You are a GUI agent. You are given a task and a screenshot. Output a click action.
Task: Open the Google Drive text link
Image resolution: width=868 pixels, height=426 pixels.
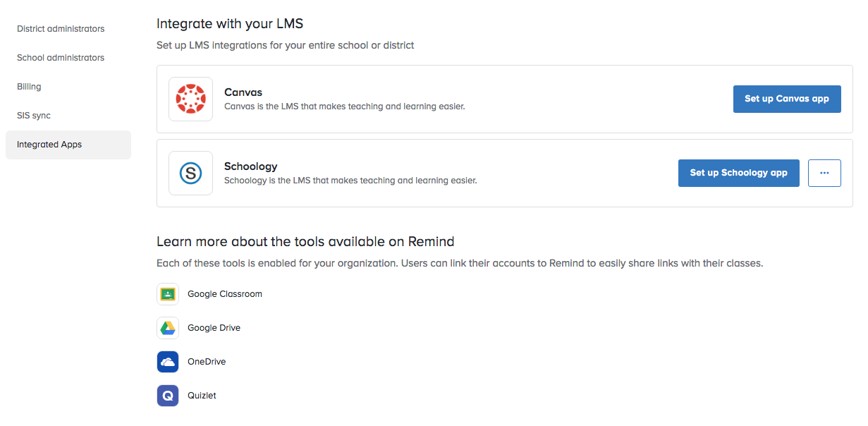214,328
